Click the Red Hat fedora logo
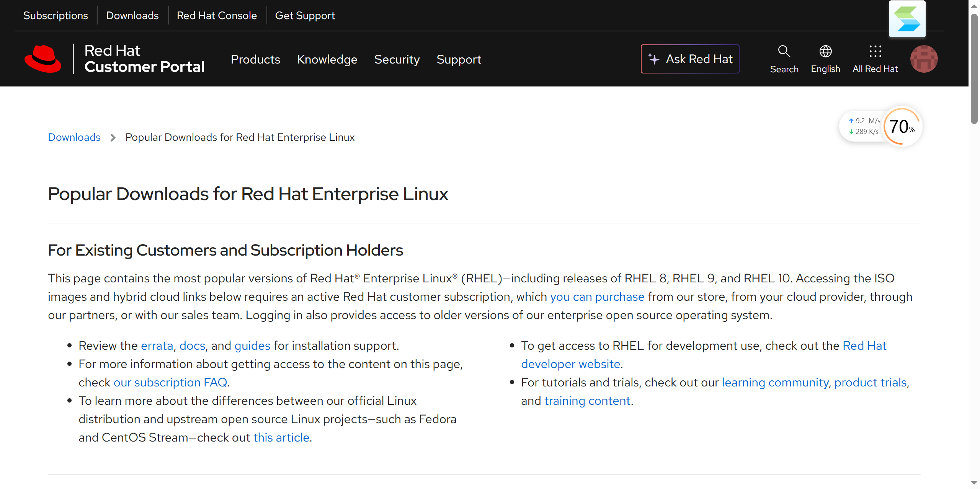 [43, 59]
